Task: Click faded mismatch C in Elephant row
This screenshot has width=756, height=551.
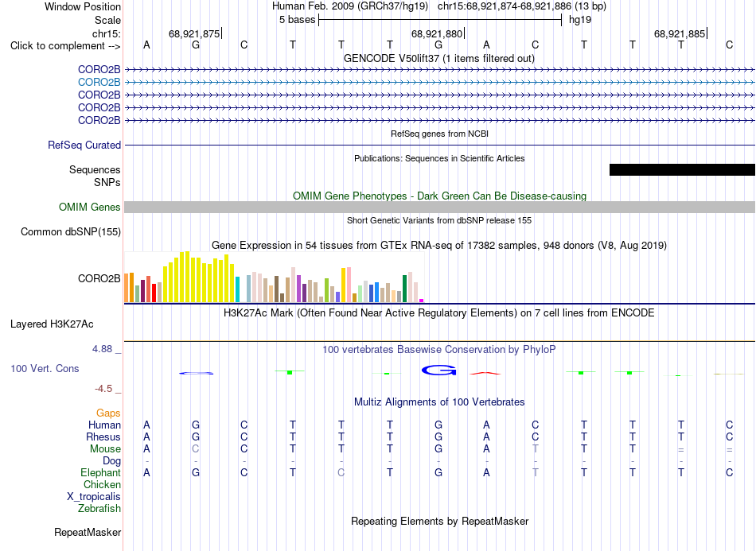Action: coord(341,473)
